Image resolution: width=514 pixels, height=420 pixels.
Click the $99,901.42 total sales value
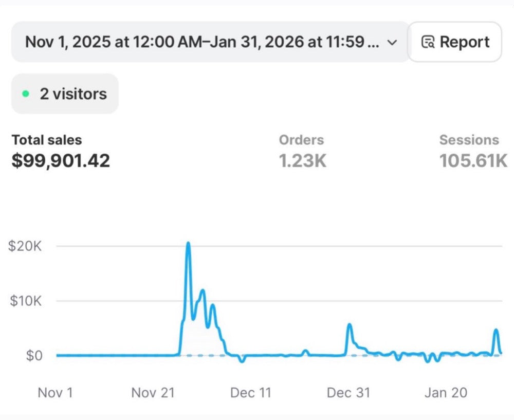coord(61,161)
